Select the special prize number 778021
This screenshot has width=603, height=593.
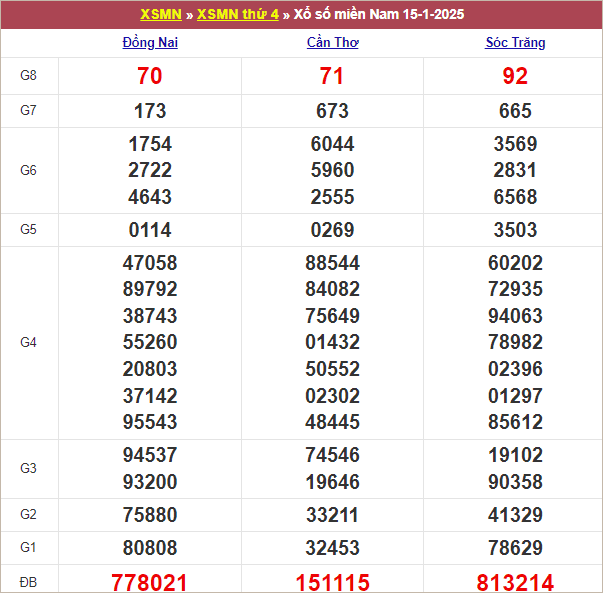(x=150, y=582)
